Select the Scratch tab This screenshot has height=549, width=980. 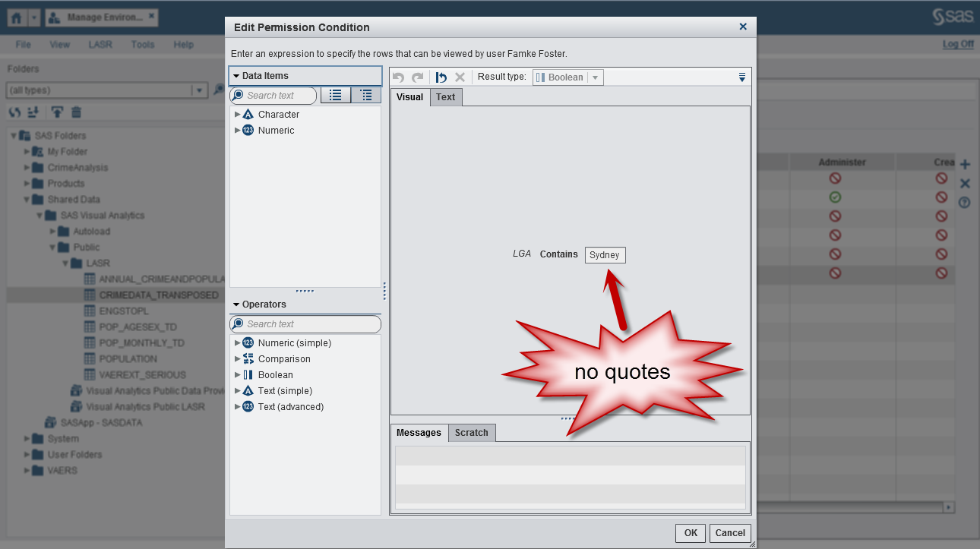click(472, 432)
